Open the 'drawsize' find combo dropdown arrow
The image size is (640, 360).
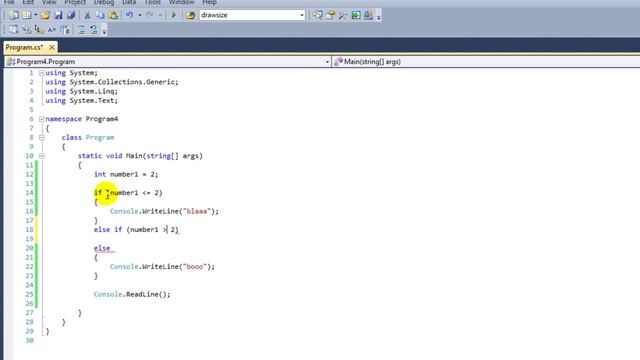(x=302, y=16)
